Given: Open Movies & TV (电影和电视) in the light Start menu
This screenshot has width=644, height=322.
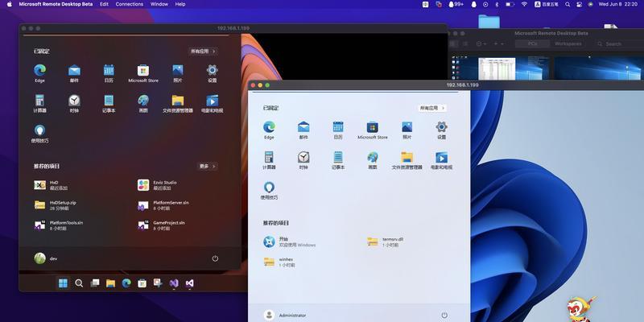Looking at the screenshot, I should [441, 160].
